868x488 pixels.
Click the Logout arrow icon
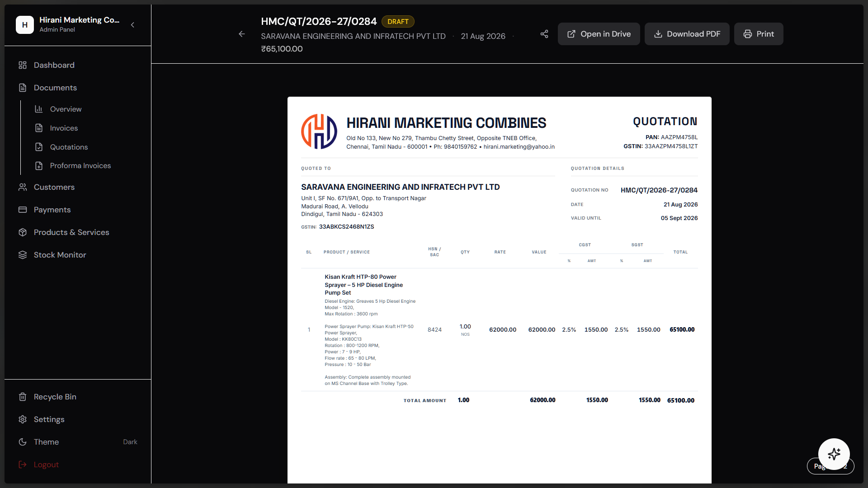point(23,465)
